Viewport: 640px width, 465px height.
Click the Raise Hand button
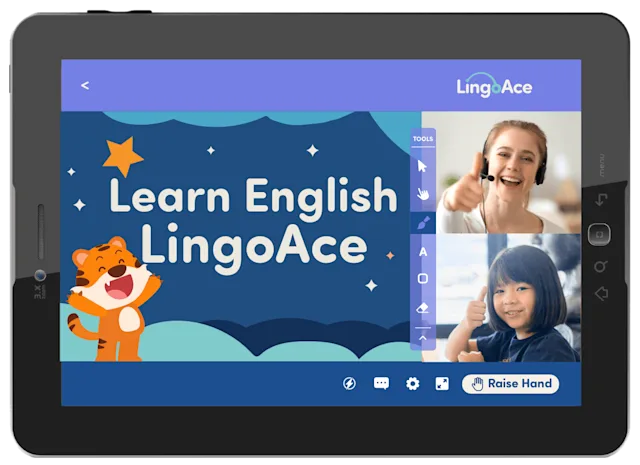point(510,384)
